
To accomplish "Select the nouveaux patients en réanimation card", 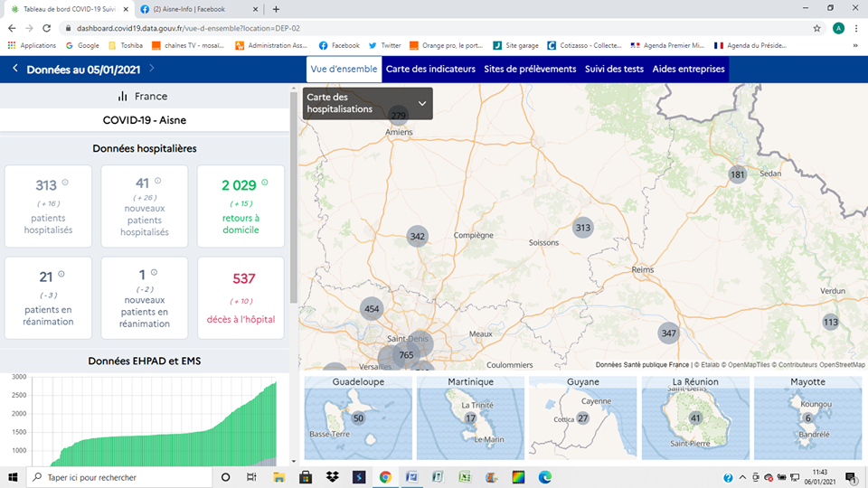I will tap(145, 297).
